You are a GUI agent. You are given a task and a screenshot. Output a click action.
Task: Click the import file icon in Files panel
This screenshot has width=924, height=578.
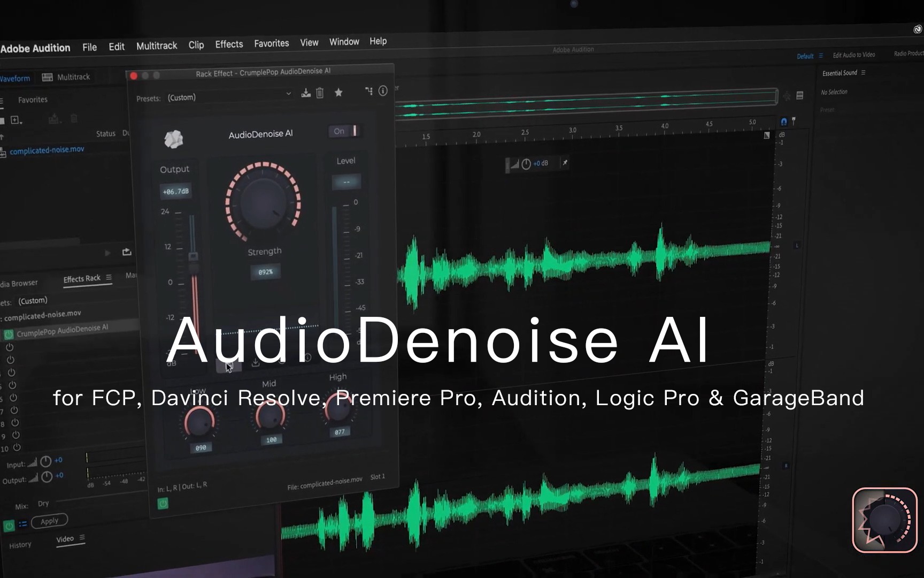[x=16, y=120]
